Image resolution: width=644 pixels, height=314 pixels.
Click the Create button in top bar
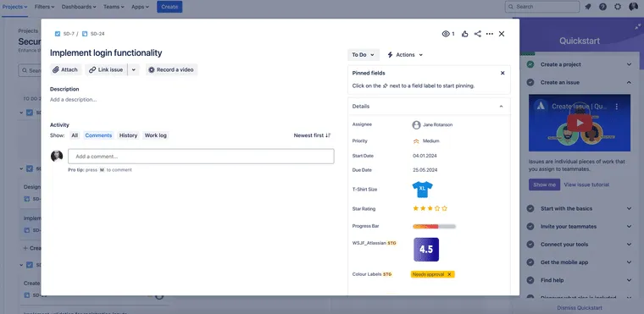[x=169, y=7]
